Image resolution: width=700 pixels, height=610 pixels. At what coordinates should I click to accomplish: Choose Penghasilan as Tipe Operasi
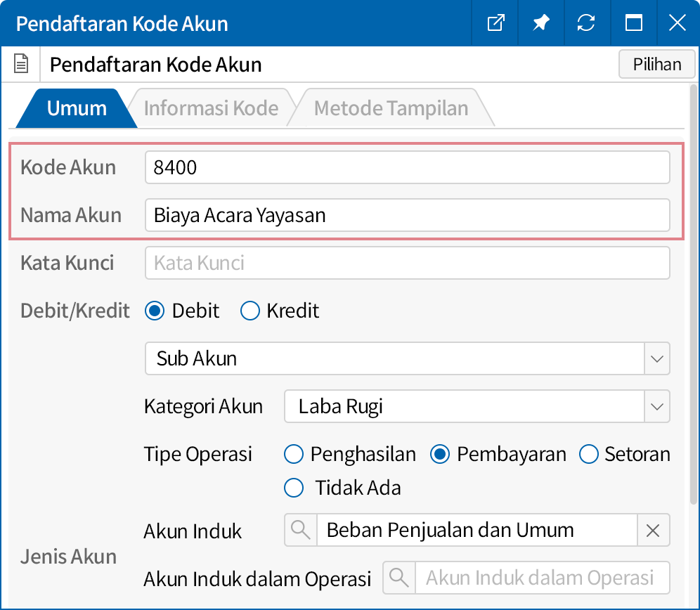[x=294, y=455]
